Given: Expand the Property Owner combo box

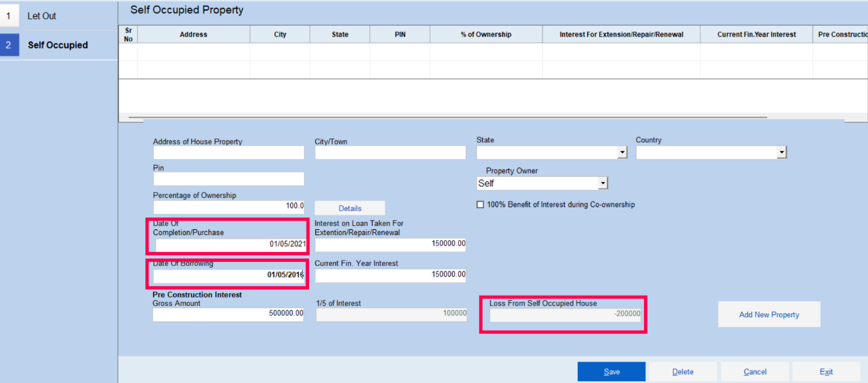Looking at the screenshot, I should pyautogui.click(x=602, y=183).
